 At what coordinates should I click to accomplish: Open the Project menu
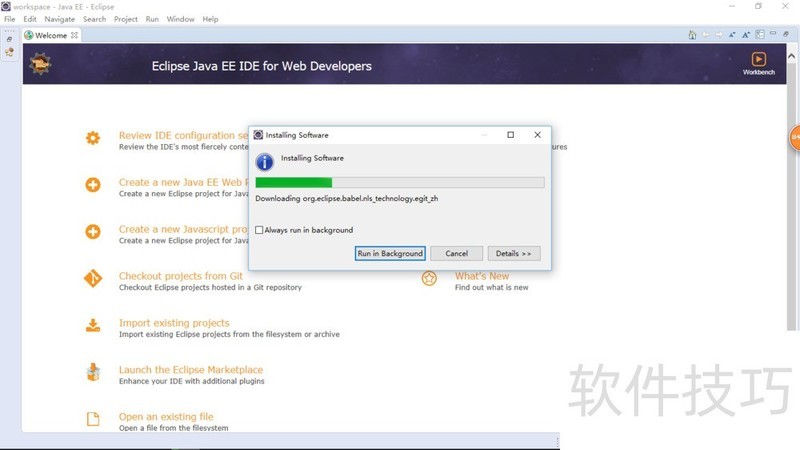[126, 19]
